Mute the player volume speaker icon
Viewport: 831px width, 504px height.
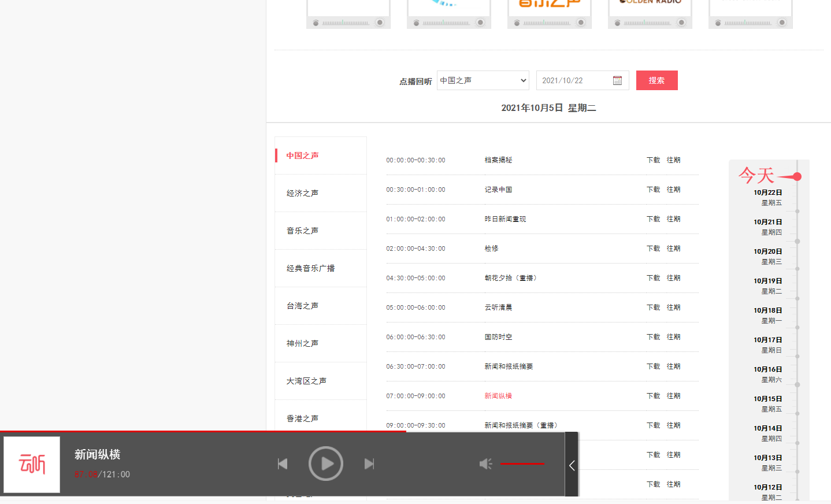point(486,464)
